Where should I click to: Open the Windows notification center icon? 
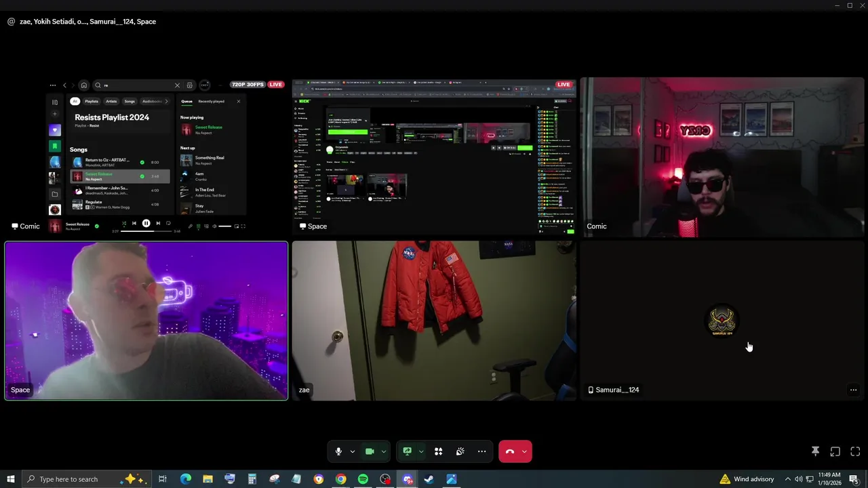[x=854, y=479]
